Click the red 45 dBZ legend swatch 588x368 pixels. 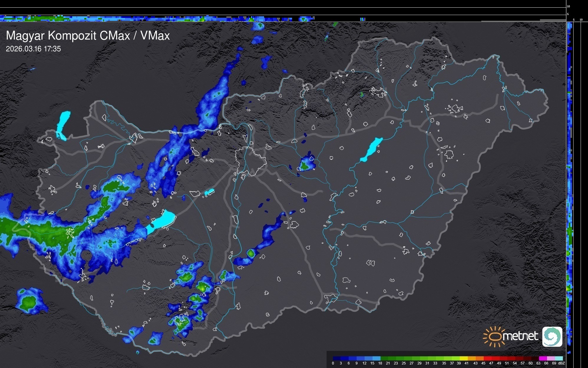pyautogui.click(x=487, y=358)
